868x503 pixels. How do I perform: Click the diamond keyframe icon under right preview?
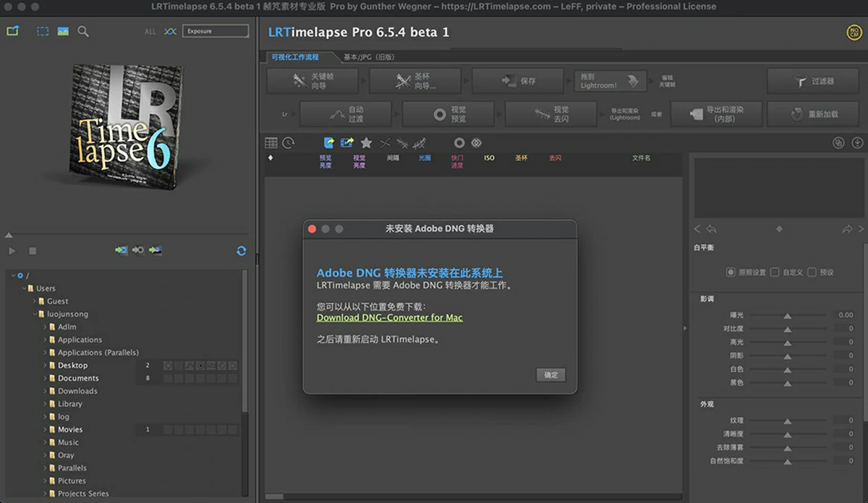point(779,229)
